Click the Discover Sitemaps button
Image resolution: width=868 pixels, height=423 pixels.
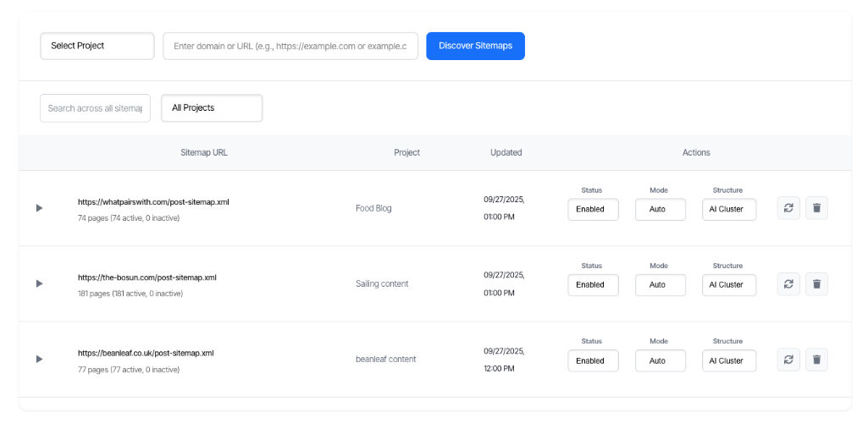pyautogui.click(x=476, y=46)
